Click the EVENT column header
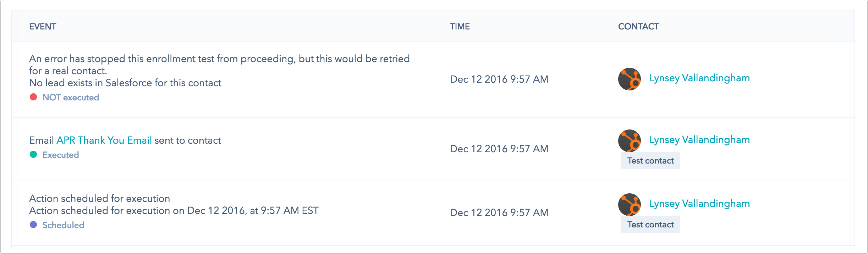868x254 pixels. click(x=43, y=27)
